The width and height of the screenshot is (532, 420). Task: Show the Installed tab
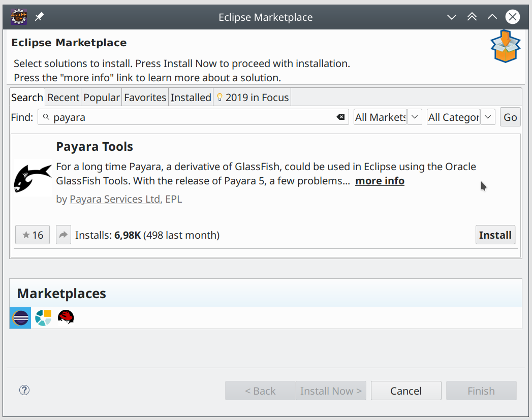(191, 97)
